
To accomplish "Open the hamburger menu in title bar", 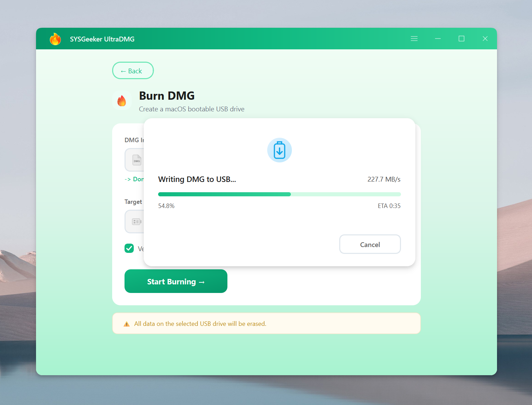I will tap(414, 39).
